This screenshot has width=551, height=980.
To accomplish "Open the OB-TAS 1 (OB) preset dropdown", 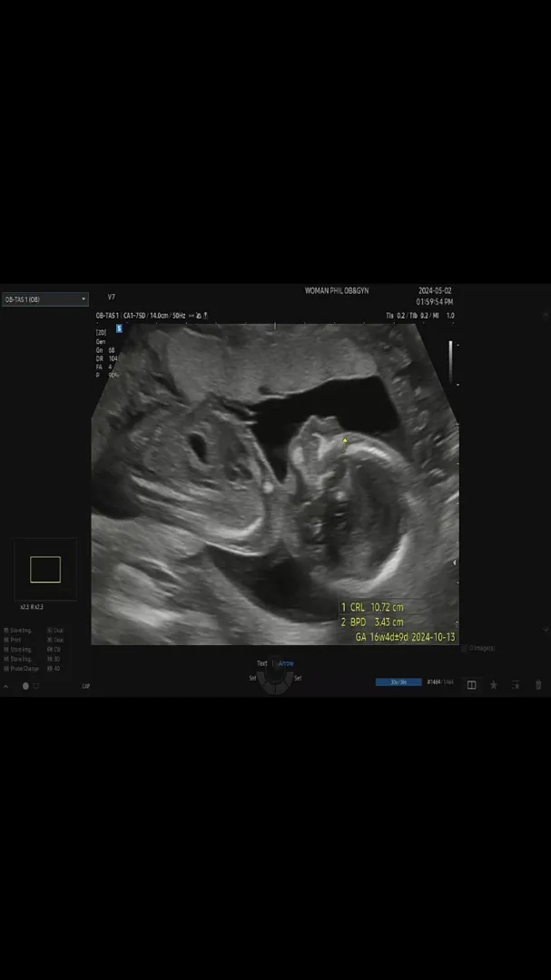I will 45,299.
